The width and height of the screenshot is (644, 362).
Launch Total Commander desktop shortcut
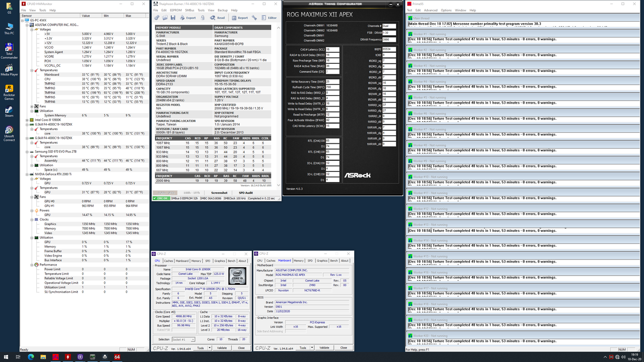pyautogui.click(x=9, y=51)
